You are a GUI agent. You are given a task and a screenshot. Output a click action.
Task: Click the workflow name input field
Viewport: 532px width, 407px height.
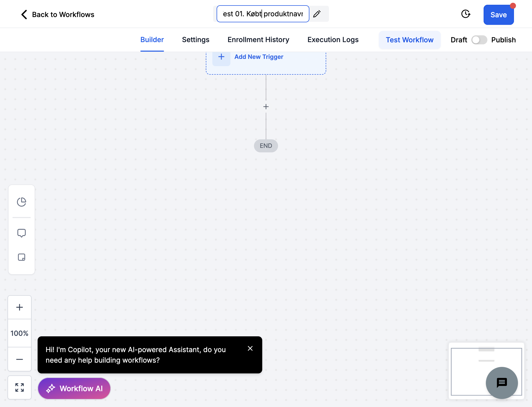coord(263,14)
